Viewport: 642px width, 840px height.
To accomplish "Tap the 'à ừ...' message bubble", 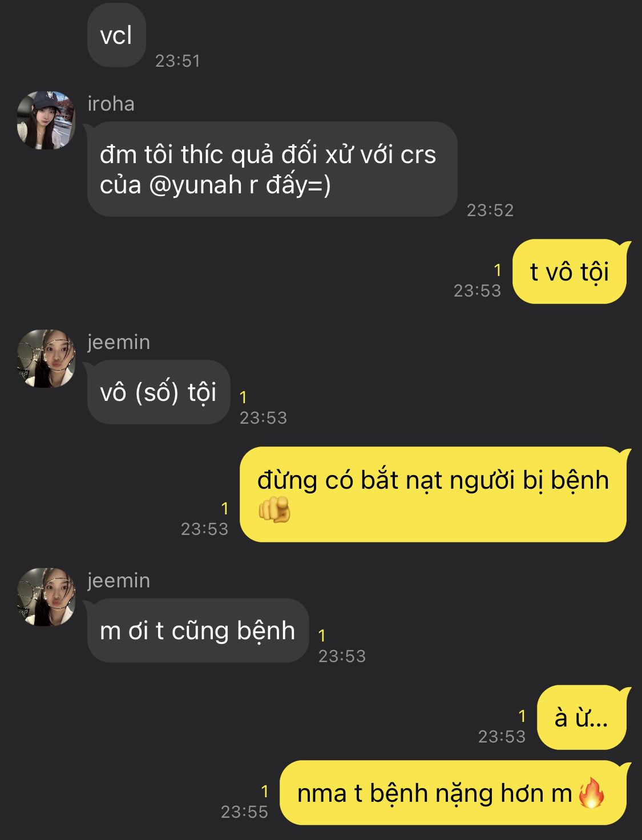I will (582, 717).
